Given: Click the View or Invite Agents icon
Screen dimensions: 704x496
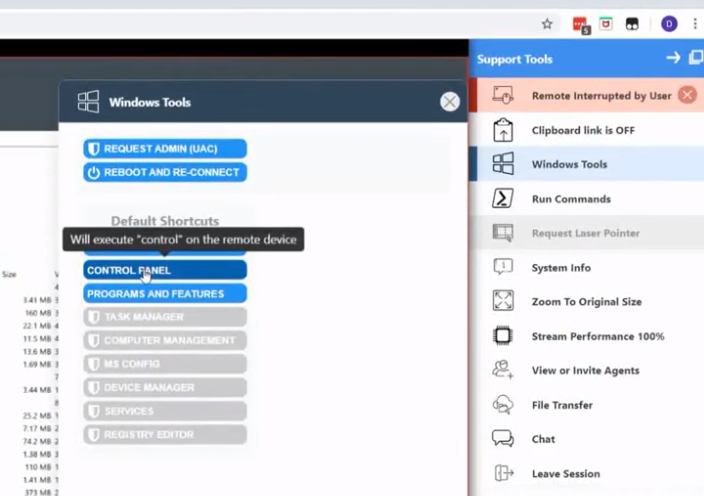Looking at the screenshot, I should pos(503,369).
